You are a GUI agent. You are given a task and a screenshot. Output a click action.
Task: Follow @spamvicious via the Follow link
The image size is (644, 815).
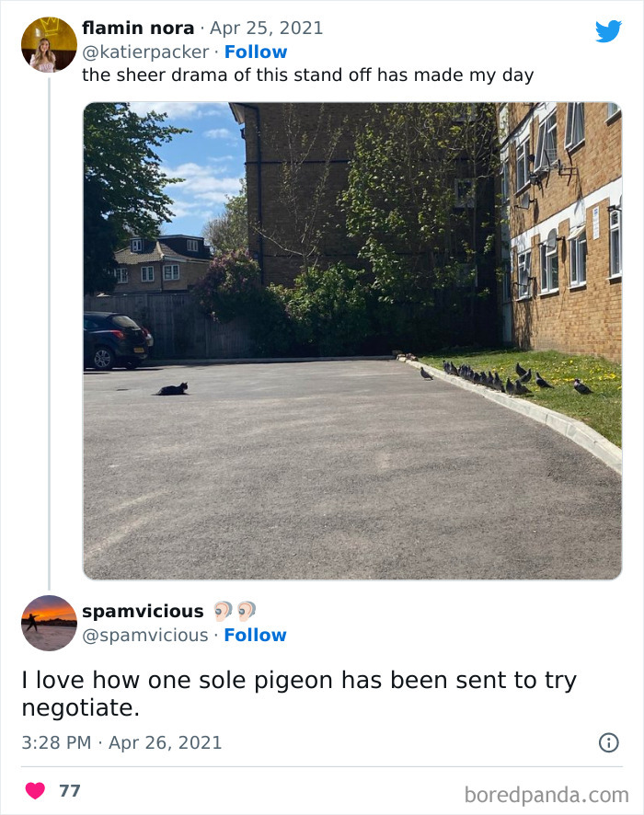(x=256, y=635)
